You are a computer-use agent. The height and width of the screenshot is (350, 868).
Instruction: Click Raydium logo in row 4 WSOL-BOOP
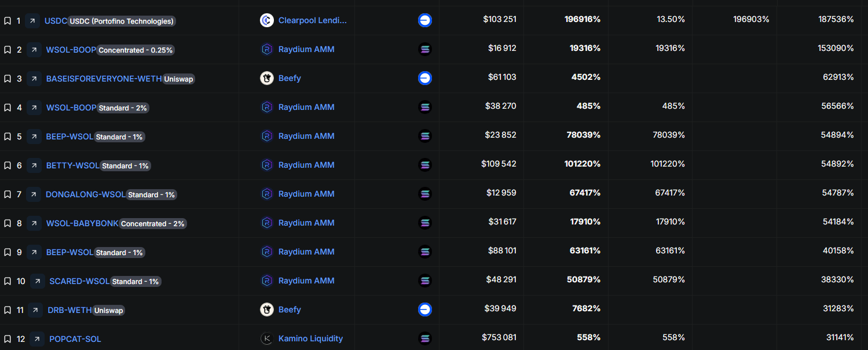coord(266,107)
